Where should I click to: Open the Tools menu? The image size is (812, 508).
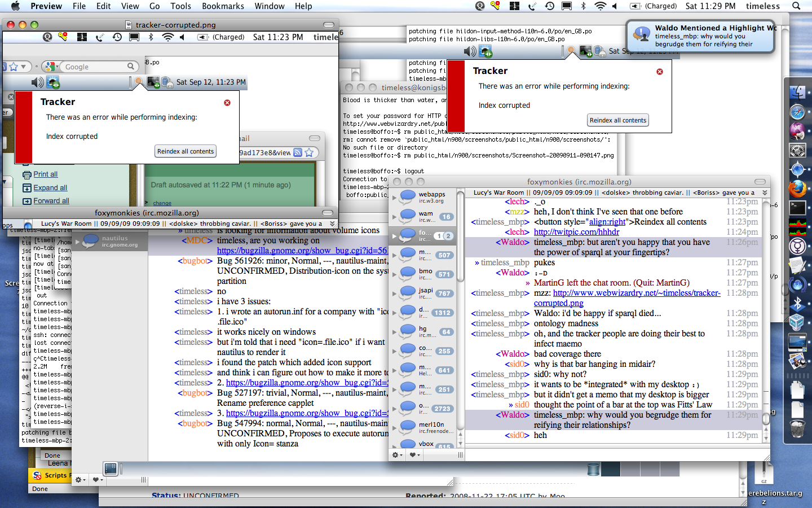[x=180, y=6]
